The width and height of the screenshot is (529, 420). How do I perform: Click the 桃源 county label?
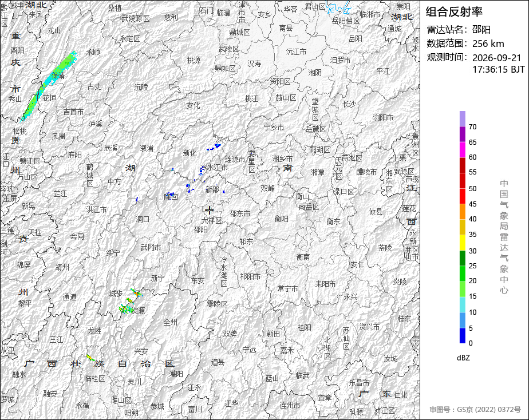point(194,60)
